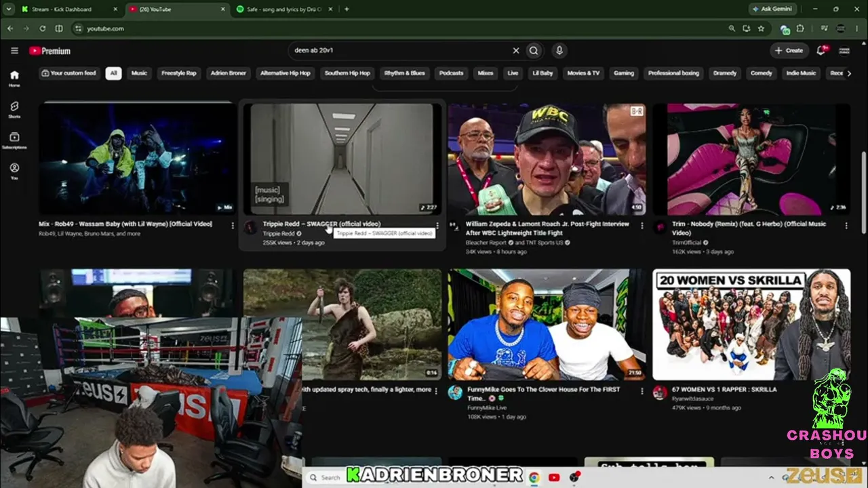Filter feed by Indie Music
This screenshot has width=868, height=488.
coord(801,73)
